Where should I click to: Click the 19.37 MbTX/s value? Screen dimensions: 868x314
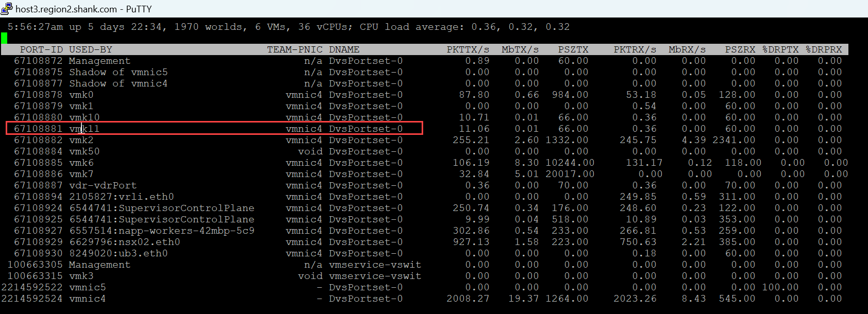click(524, 299)
